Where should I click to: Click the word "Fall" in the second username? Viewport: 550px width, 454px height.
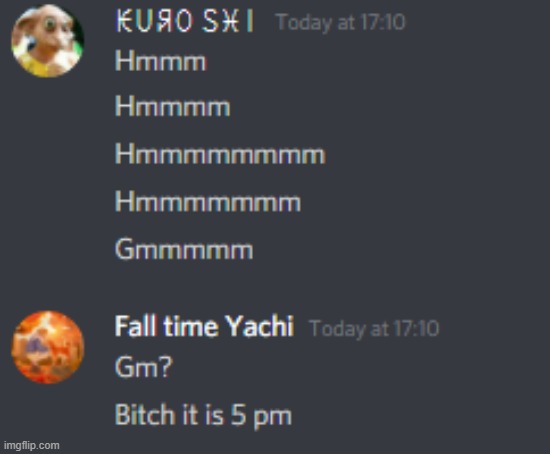tap(135, 326)
